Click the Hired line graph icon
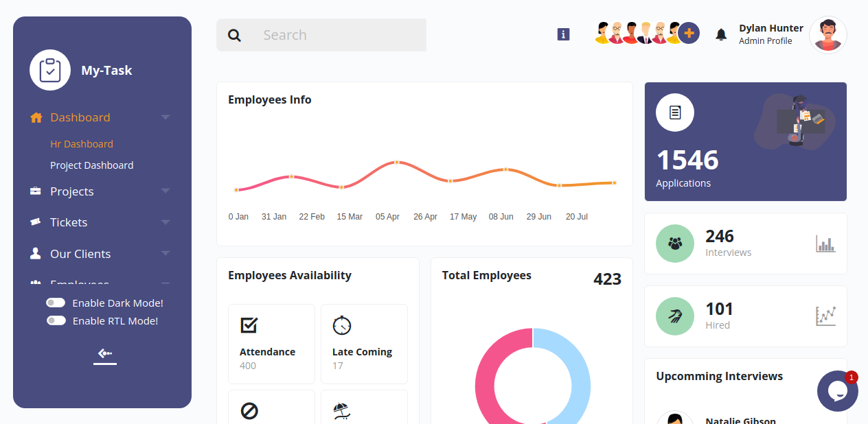This screenshot has height=424, width=868. (825, 316)
